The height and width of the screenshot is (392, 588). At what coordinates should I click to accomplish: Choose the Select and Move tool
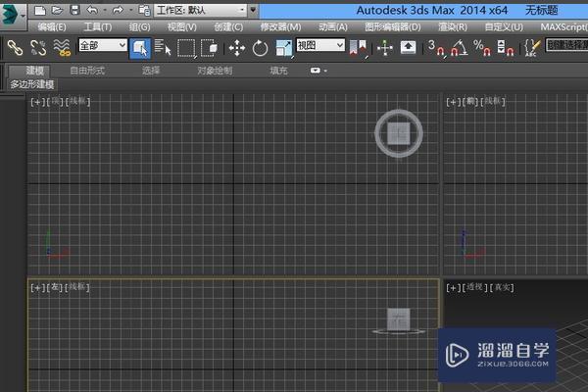(236, 46)
